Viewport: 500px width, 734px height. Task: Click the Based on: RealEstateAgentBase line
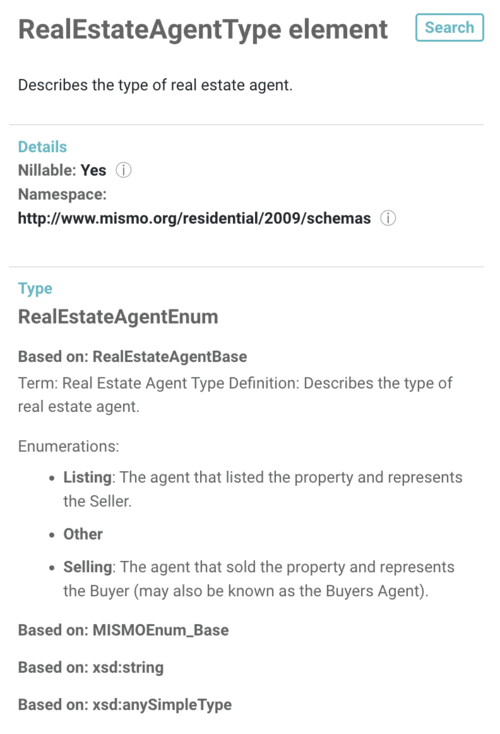(x=132, y=357)
